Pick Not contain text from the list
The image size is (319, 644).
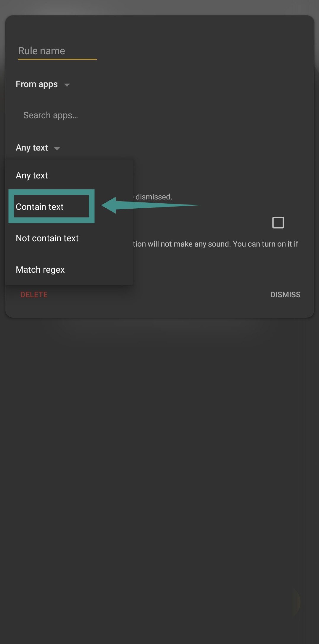[47, 238]
